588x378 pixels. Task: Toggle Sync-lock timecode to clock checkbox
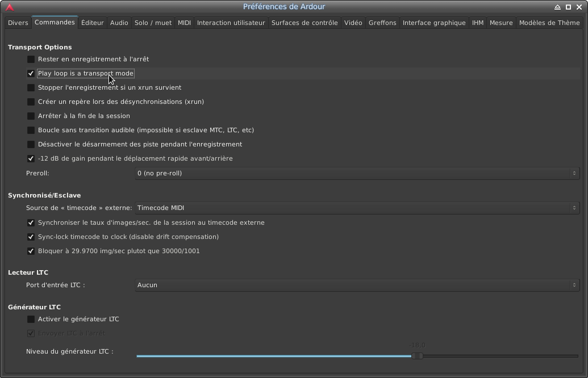pyautogui.click(x=31, y=237)
